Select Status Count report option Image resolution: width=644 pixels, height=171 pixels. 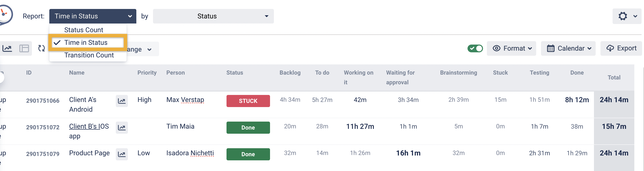point(83,30)
